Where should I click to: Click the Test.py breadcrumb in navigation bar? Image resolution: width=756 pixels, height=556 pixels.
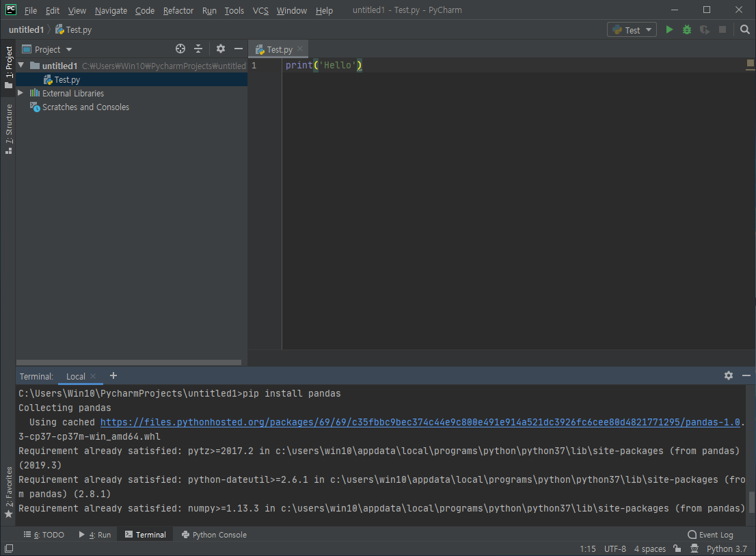click(73, 29)
